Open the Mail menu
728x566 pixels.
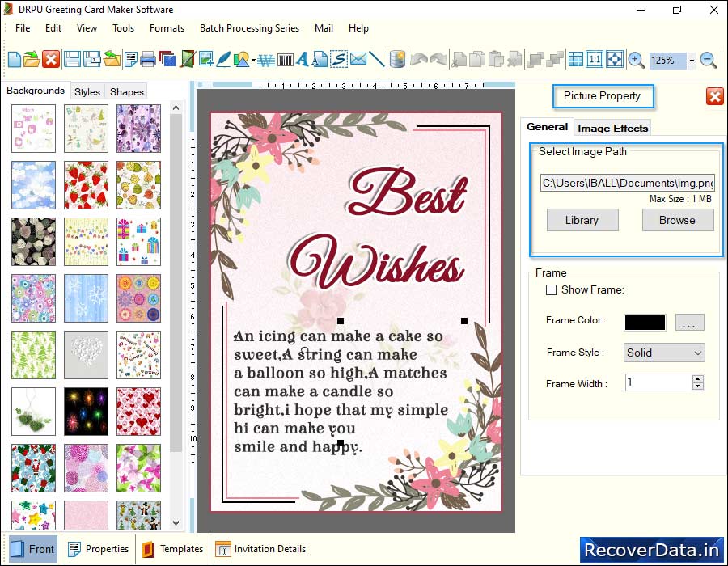point(324,27)
